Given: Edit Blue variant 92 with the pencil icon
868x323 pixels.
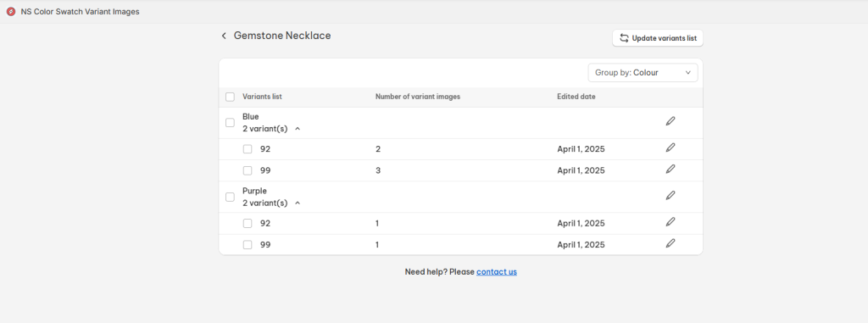Looking at the screenshot, I should tap(670, 148).
